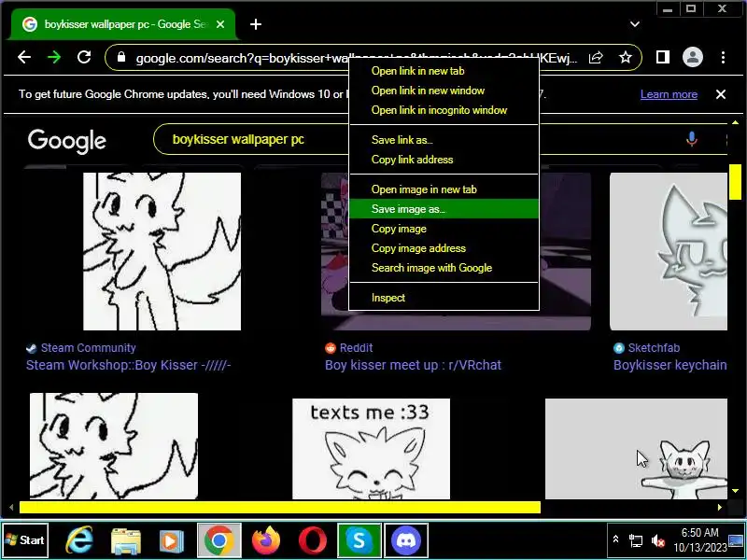The width and height of the screenshot is (747, 560).
Task: Click the network tray icon
Action: (636, 540)
